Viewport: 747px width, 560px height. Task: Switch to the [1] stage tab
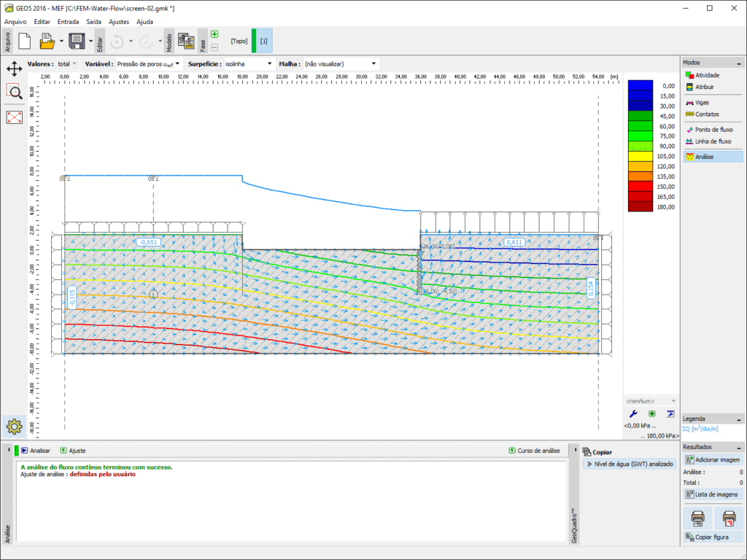(x=263, y=41)
